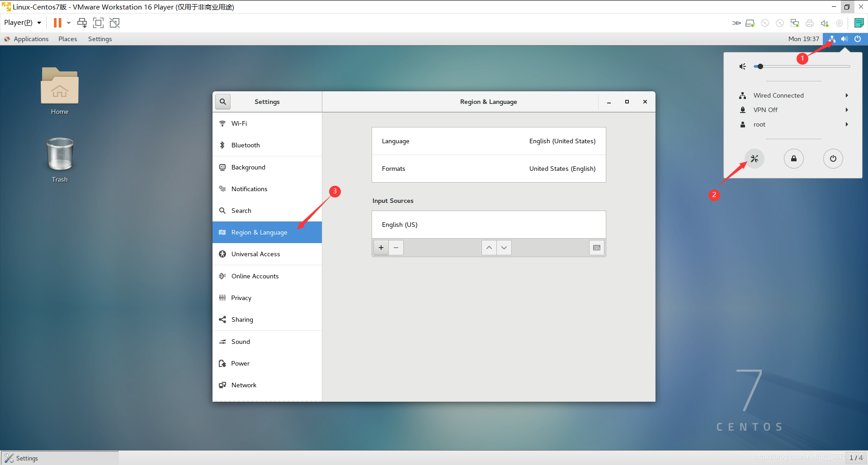Screen dimensions: 868x465
Task: Click the VMware sound card device icon
Action: pyautogui.click(x=825, y=23)
